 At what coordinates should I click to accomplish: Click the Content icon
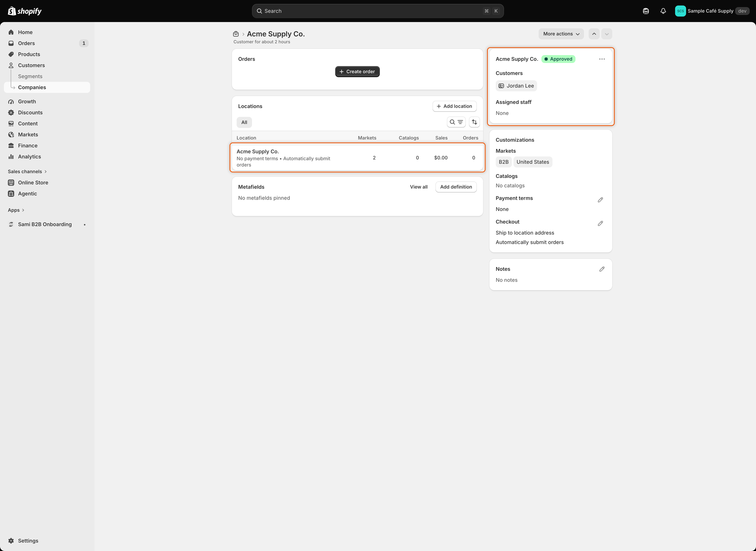[11, 124]
